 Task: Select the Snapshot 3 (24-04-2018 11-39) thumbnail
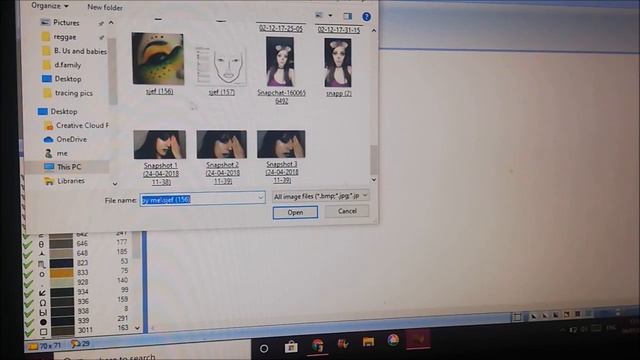point(281,144)
